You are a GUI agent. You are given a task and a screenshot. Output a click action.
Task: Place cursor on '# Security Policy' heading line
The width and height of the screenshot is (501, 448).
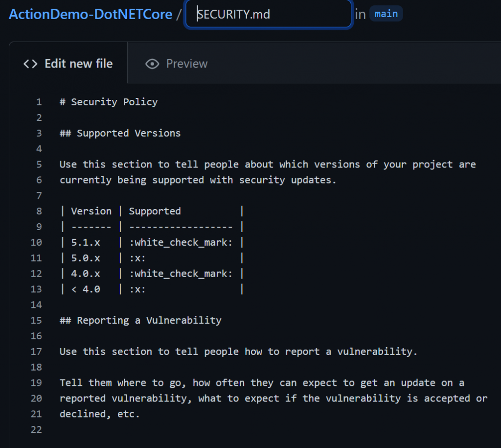[109, 102]
